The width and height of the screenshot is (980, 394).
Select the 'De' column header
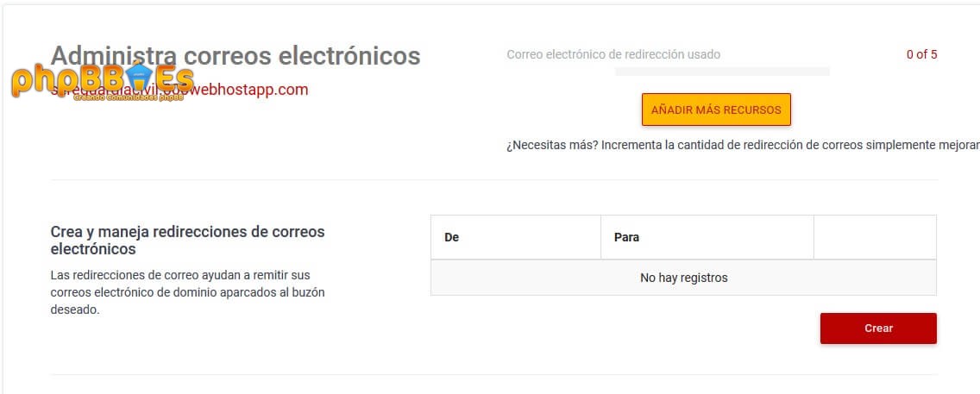451,237
